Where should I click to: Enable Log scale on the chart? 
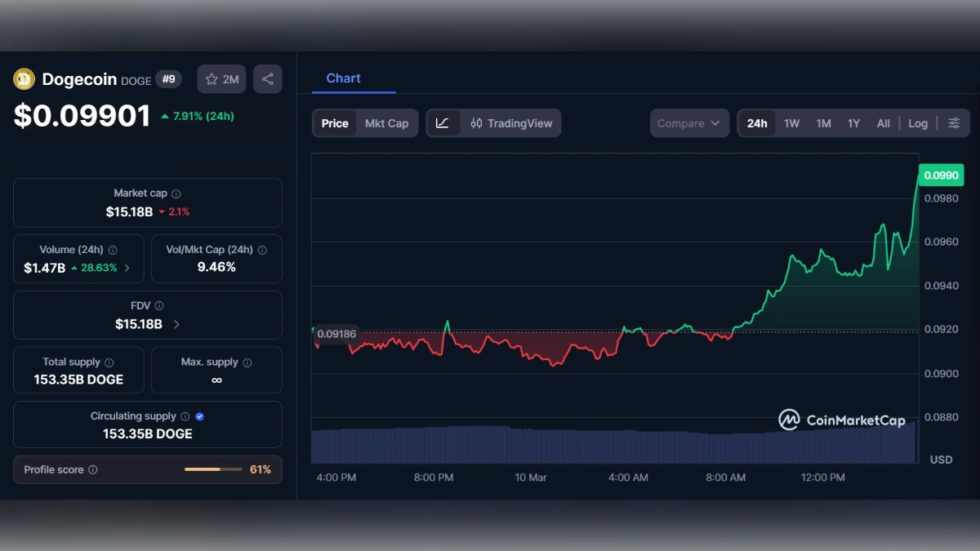(918, 122)
